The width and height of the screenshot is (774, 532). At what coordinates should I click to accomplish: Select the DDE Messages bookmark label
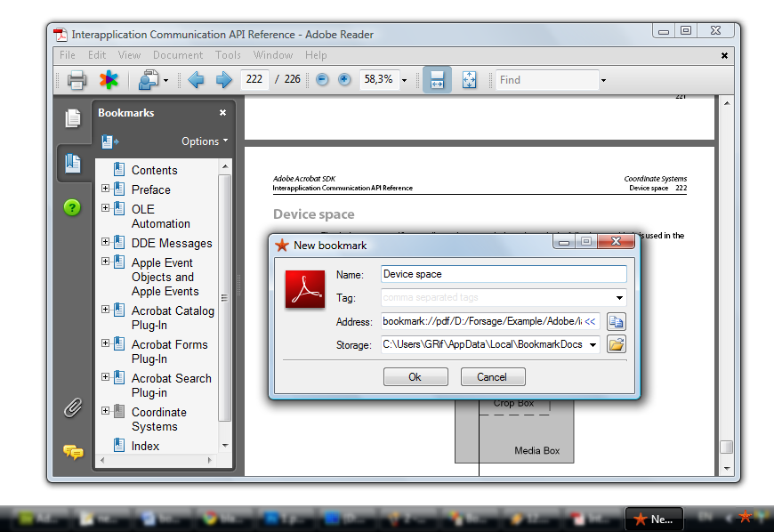[x=172, y=243]
